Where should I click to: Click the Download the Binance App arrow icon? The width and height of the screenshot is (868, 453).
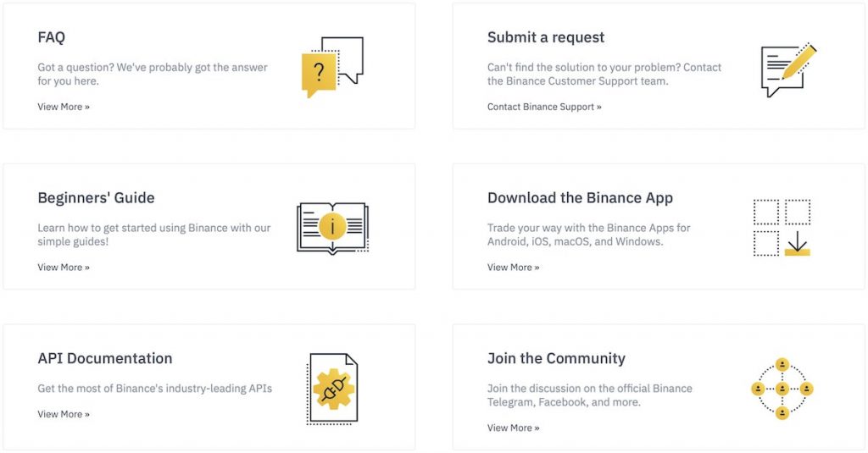click(782, 228)
